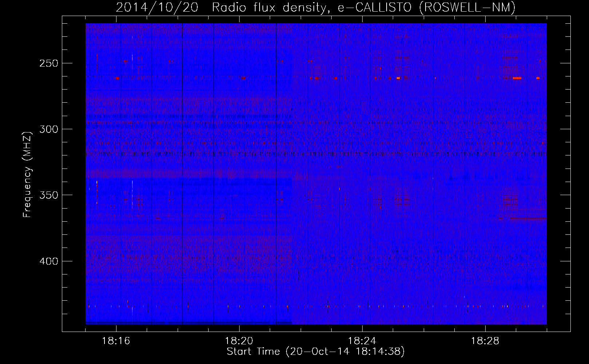Click the 'Start Time (20-Oct-14 18:14:38)' label

point(316,352)
